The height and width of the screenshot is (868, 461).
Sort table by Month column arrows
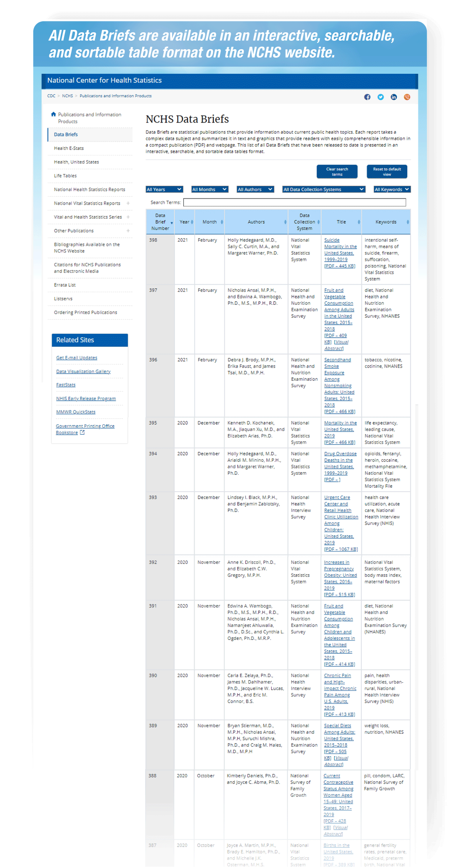(222, 222)
